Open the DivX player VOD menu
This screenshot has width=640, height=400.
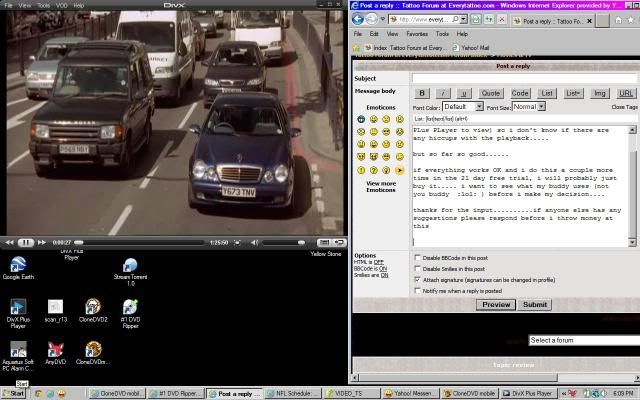point(62,5)
